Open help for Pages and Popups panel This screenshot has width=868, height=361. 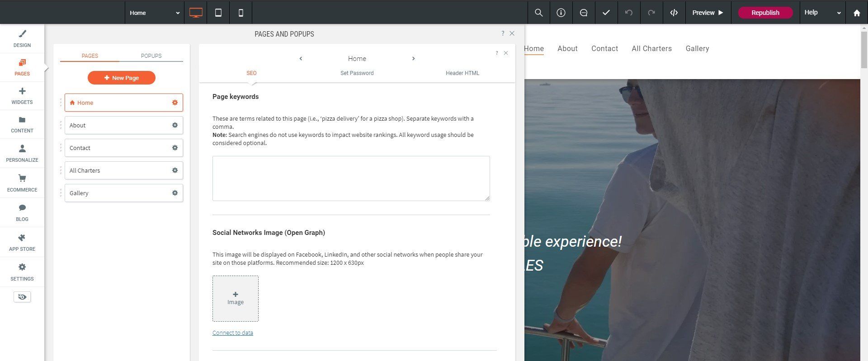click(503, 33)
